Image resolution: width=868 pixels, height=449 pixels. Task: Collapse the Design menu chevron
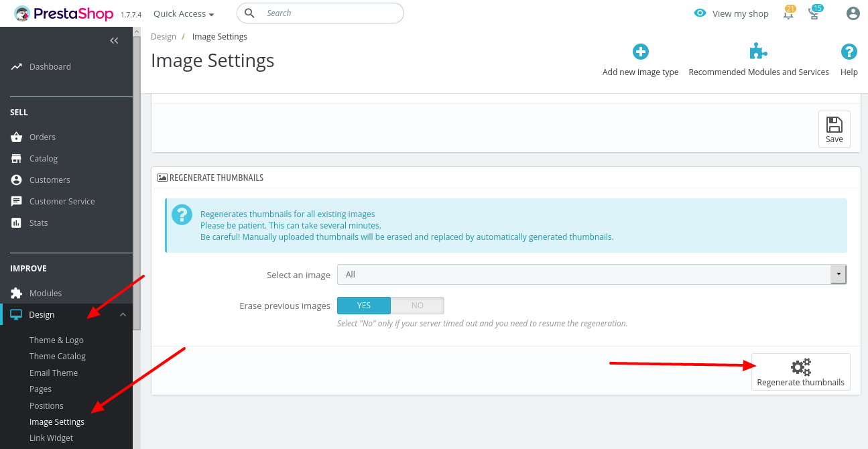[x=123, y=315]
